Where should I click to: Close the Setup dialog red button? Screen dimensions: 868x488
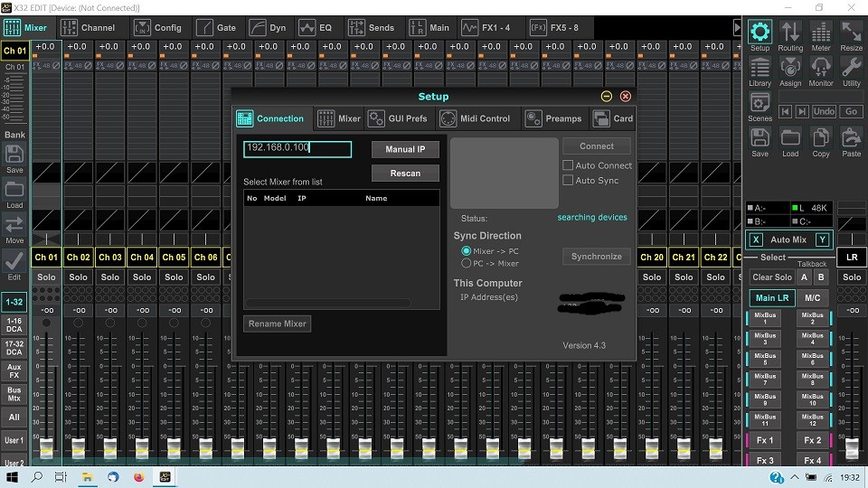[x=626, y=97]
